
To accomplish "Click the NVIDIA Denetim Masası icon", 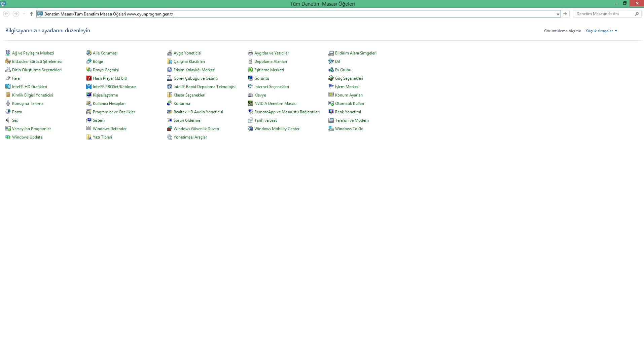I will tap(250, 103).
